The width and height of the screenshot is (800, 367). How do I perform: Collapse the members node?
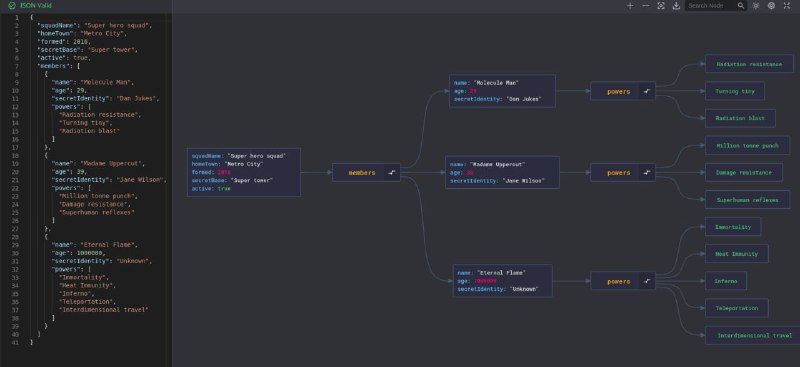(x=392, y=173)
